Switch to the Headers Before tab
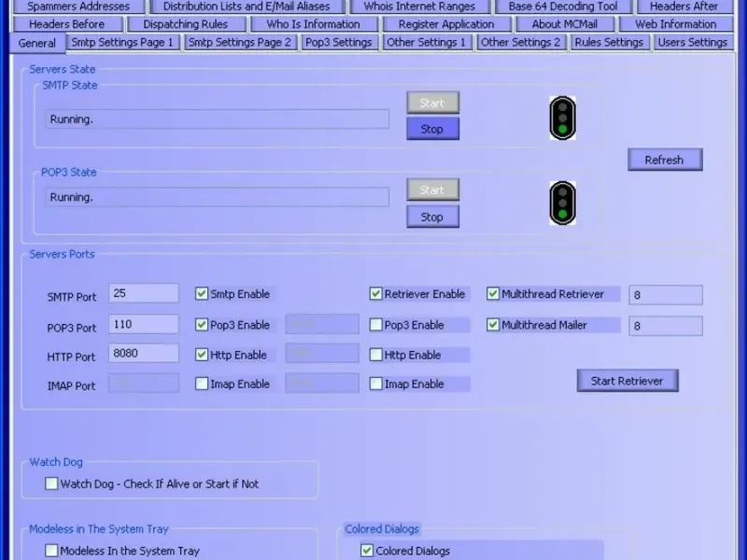The width and height of the screenshot is (747, 560). [66, 24]
